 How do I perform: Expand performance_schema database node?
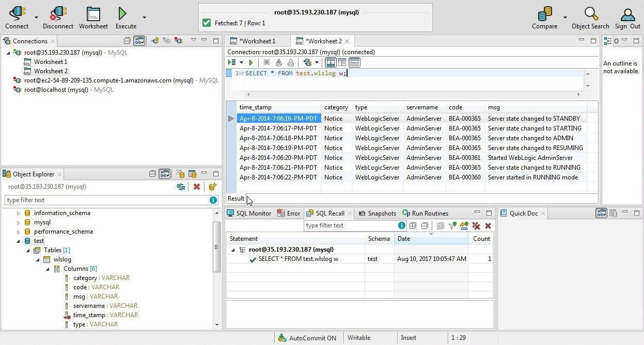coord(18,232)
